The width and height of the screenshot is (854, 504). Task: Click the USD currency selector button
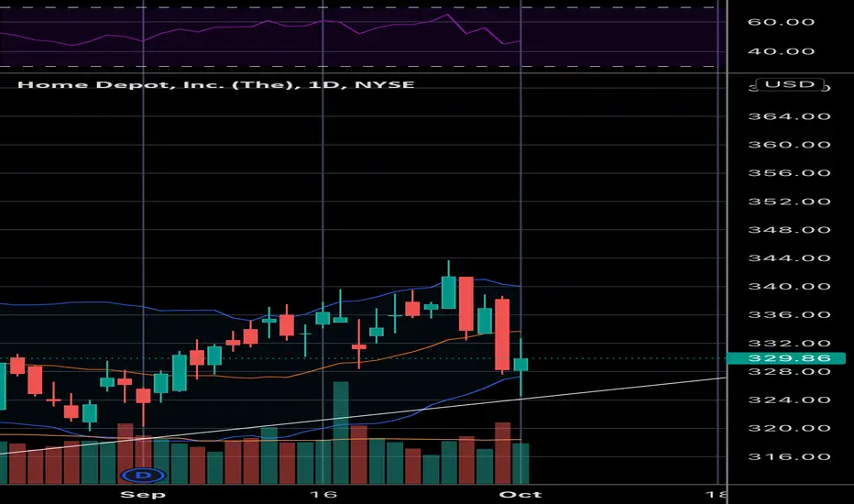tap(790, 84)
